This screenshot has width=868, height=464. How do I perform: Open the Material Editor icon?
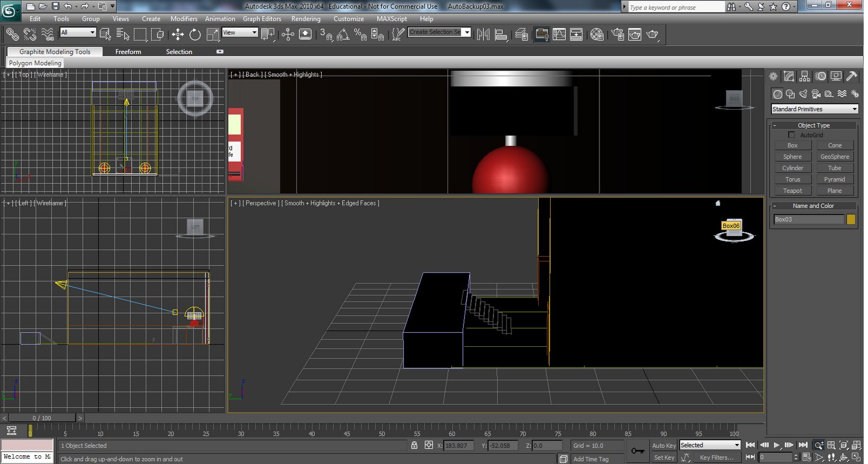click(597, 35)
